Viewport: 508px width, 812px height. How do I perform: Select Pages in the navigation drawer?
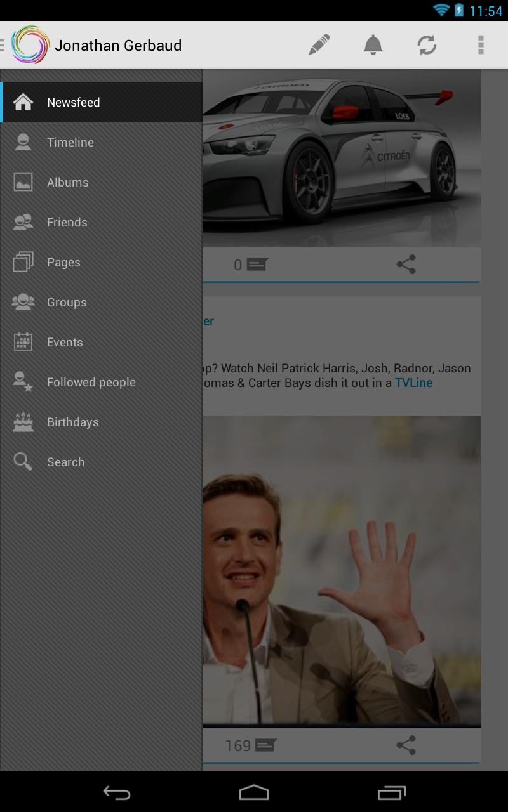coord(102,262)
